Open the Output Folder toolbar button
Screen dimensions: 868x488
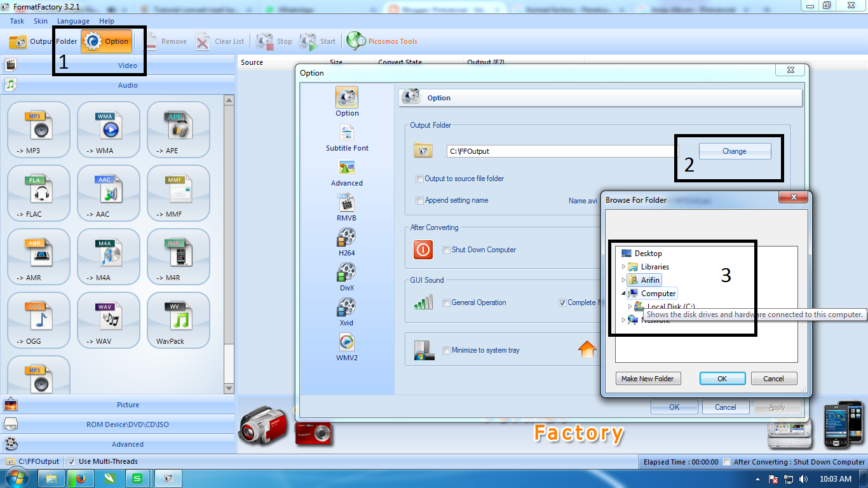coord(43,41)
